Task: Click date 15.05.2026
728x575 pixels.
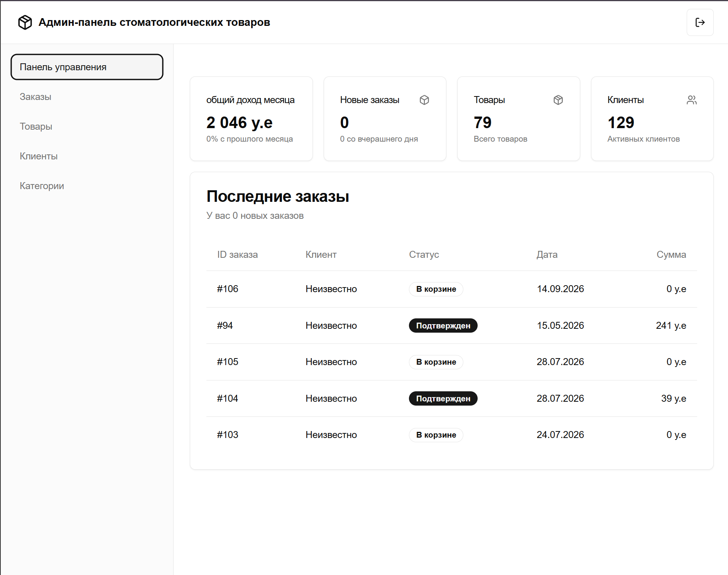Action: [x=560, y=326]
